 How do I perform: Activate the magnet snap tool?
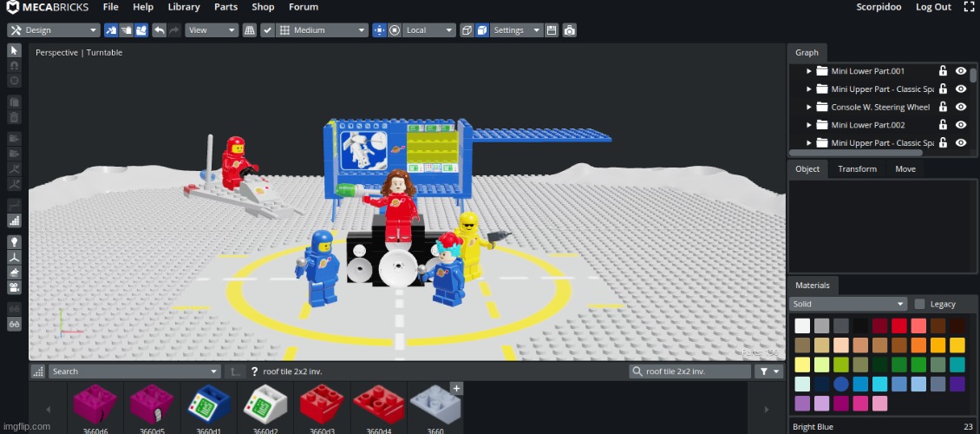pos(14,65)
